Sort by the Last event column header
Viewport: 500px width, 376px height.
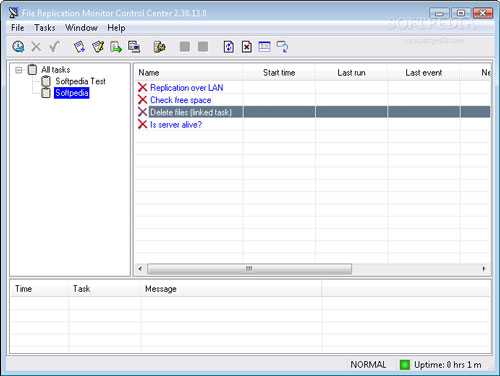[424, 72]
